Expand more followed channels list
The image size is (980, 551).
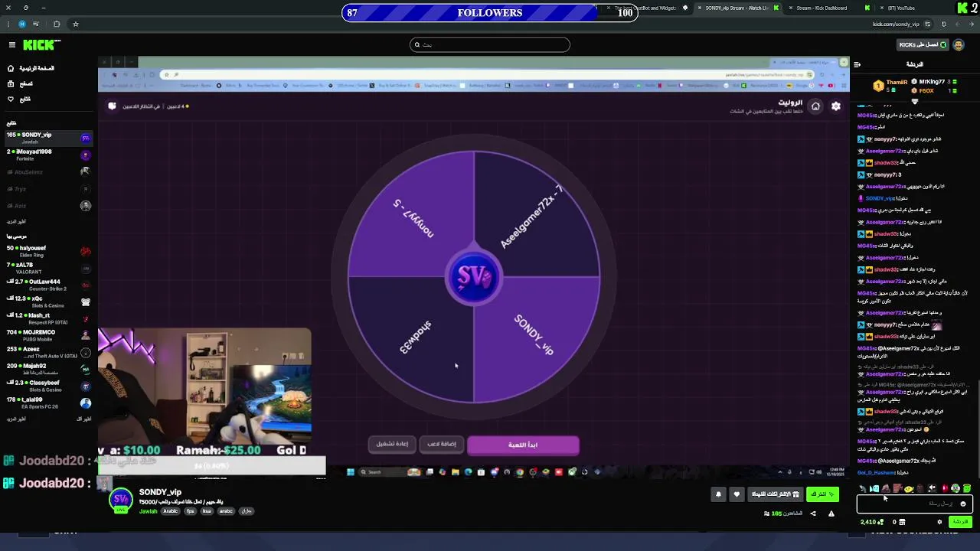[x=16, y=222]
